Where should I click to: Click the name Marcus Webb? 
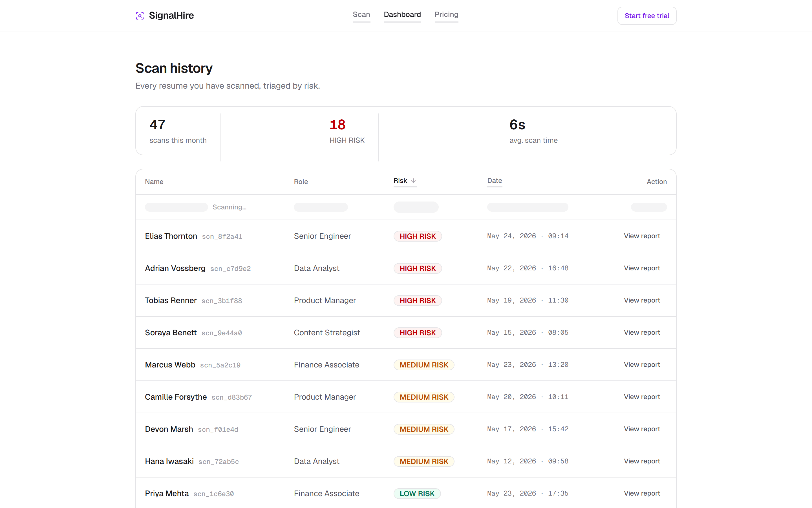click(x=170, y=365)
